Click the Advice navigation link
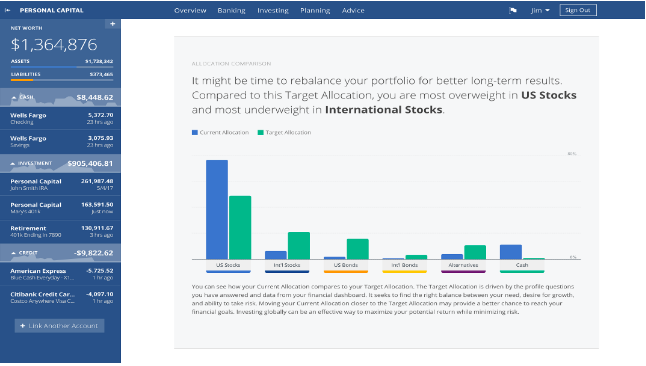The image size is (646, 366). click(x=353, y=10)
